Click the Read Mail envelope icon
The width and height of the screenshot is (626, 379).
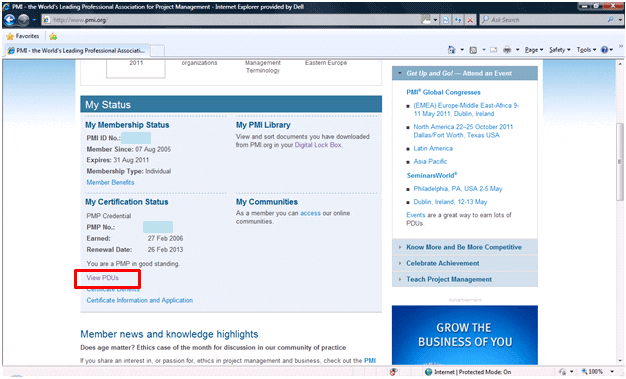point(493,50)
